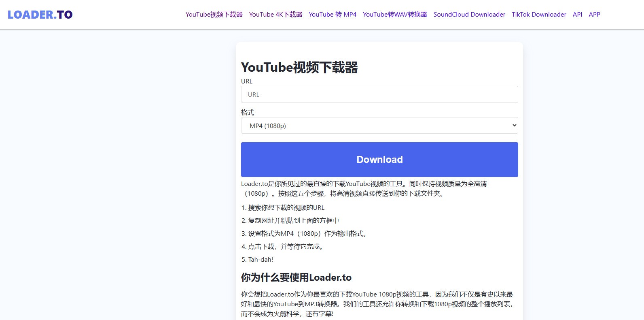Open YouTube转WAV转换器 nav link
644x320 pixels.
[x=395, y=15]
